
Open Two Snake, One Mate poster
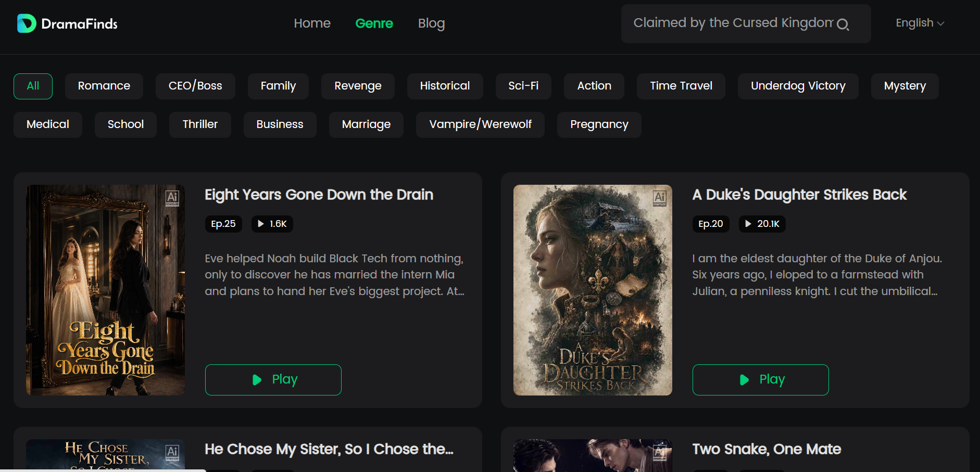click(x=593, y=455)
